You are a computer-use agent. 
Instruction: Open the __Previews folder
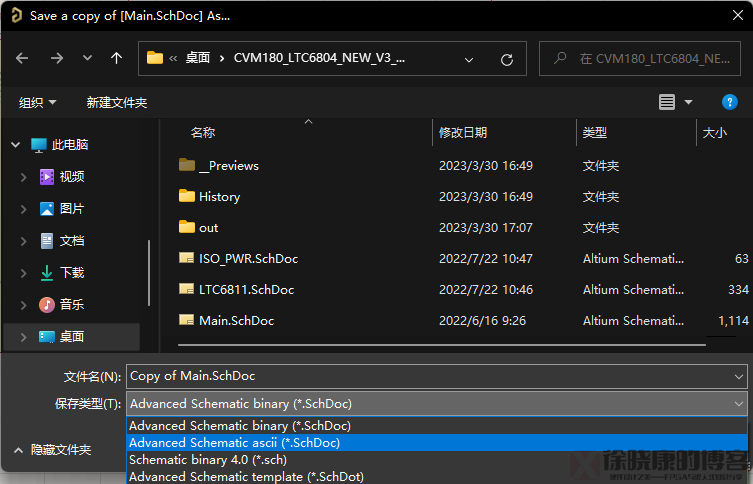tap(228, 166)
